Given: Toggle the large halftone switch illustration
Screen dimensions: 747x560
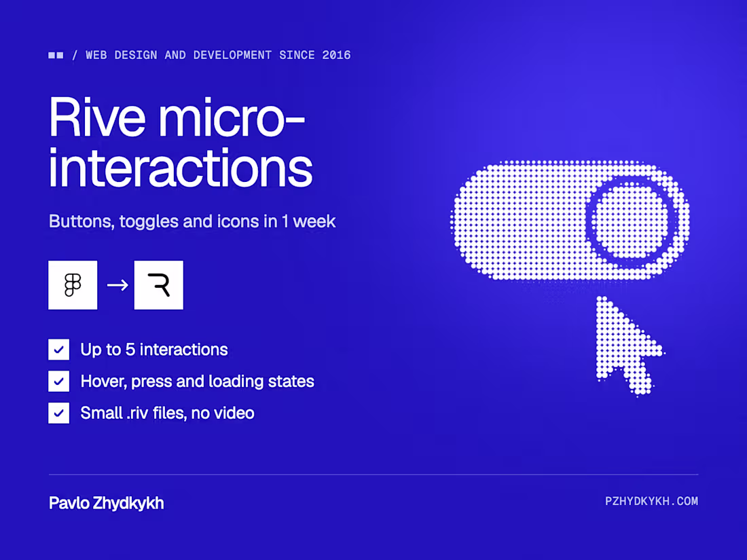Looking at the screenshot, I should 570,220.
